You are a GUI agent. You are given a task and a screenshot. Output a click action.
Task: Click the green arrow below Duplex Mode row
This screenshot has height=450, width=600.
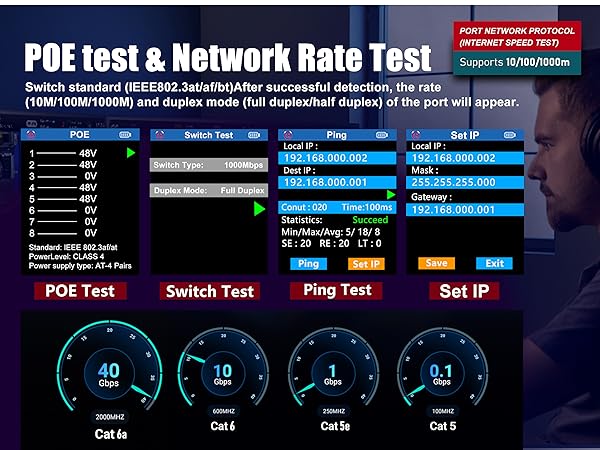point(259,209)
